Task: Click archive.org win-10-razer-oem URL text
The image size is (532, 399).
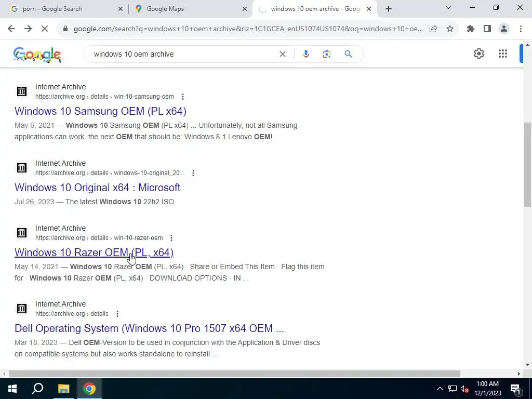Action: pos(99,238)
